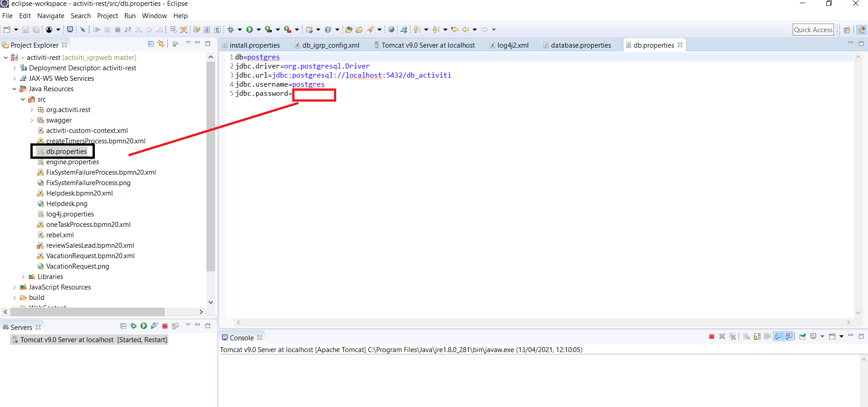Image resolution: width=868 pixels, height=407 pixels.
Task: Expand the org.activiti.rest package
Action: click(32, 110)
